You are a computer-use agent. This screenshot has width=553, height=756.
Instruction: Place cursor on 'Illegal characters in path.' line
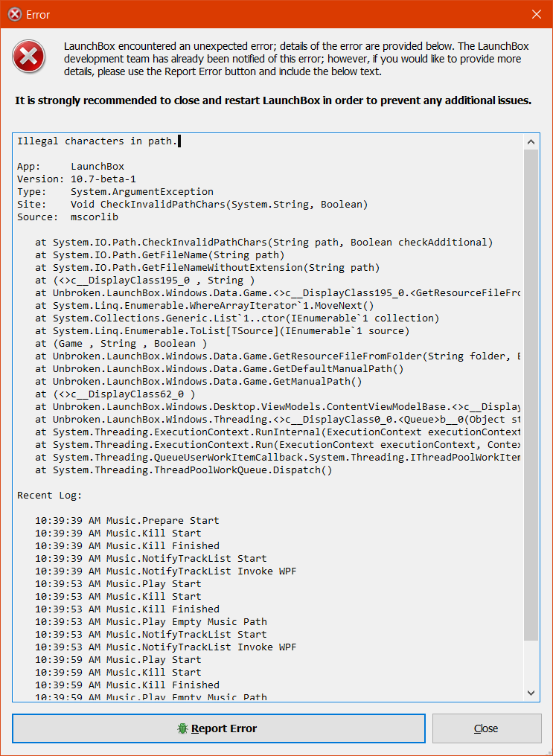pyautogui.click(x=98, y=141)
